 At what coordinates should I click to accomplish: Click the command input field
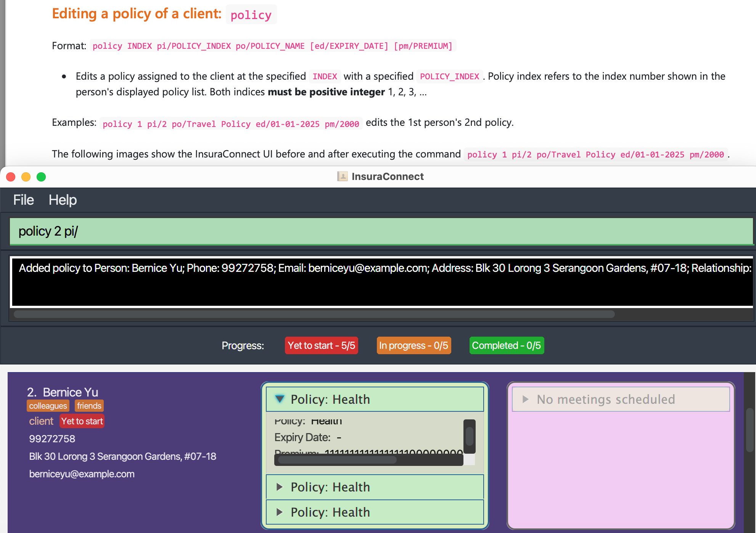[x=381, y=231]
